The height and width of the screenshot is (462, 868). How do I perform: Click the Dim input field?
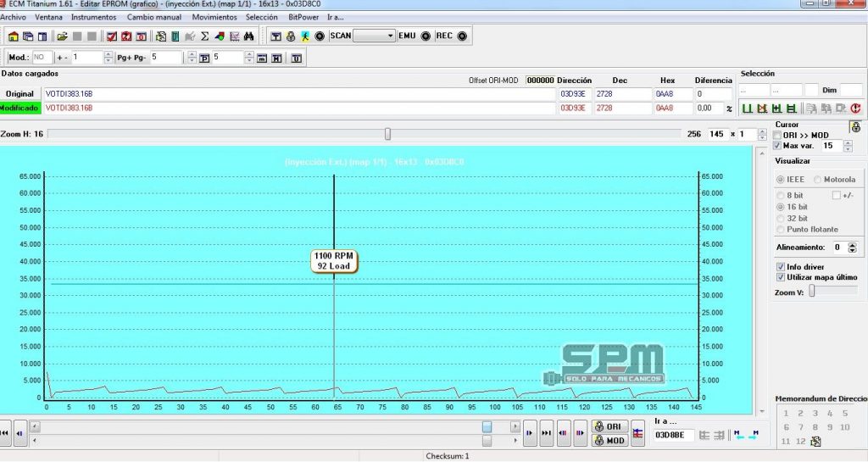click(x=851, y=90)
